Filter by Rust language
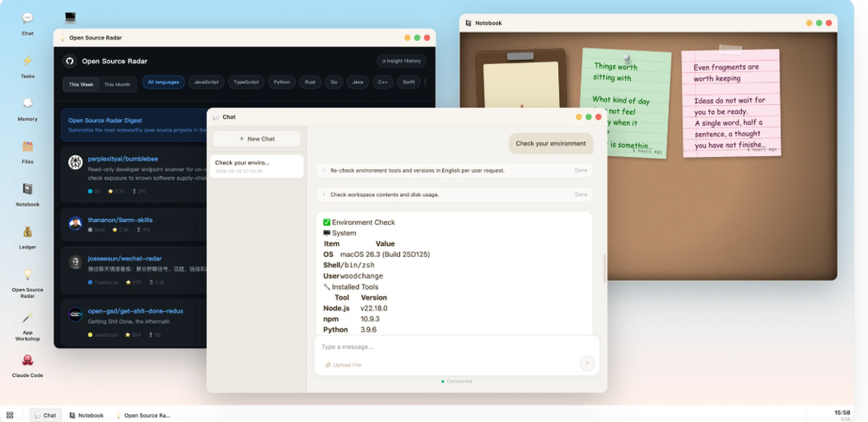 [x=310, y=82]
